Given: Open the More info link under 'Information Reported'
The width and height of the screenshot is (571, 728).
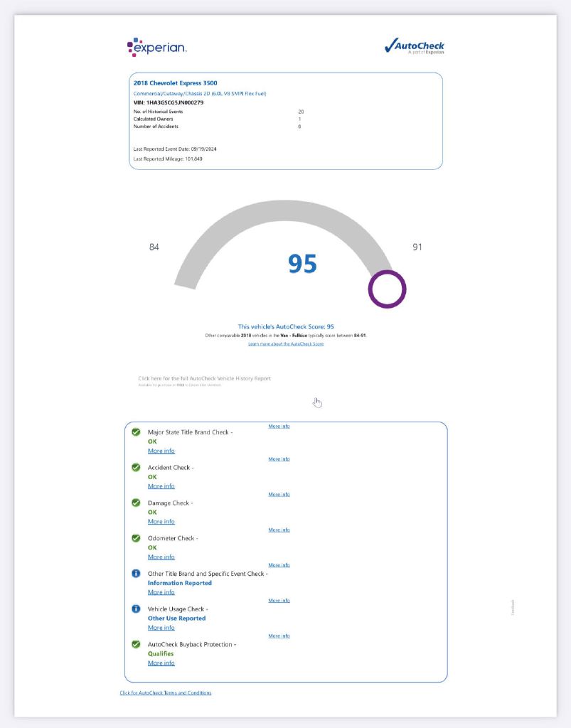Looking at the screenshot, I should [x=161, y=592].
